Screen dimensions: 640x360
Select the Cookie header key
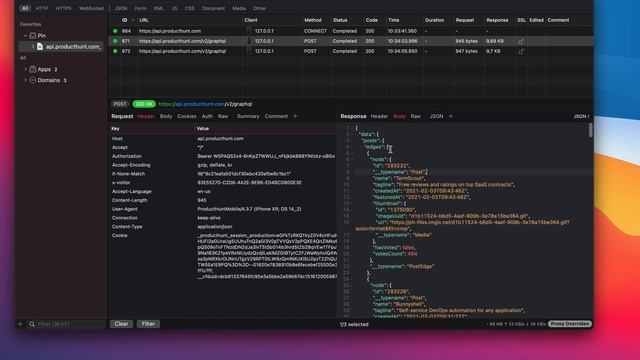(120, 236)
